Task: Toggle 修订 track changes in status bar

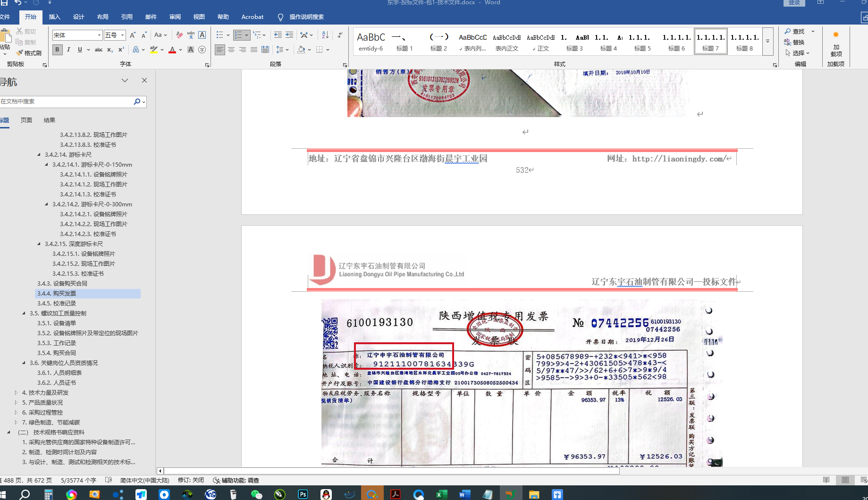Action: (191, 480)
